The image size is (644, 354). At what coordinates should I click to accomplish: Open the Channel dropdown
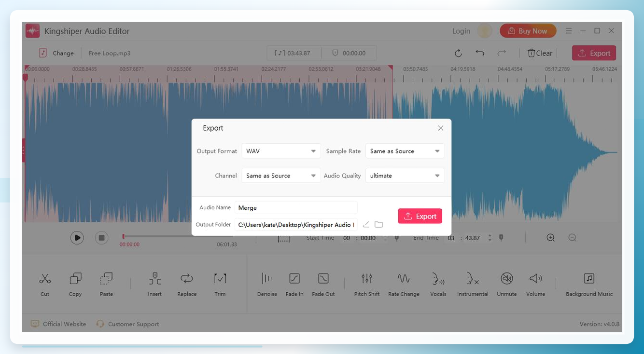tap(281, 176)
